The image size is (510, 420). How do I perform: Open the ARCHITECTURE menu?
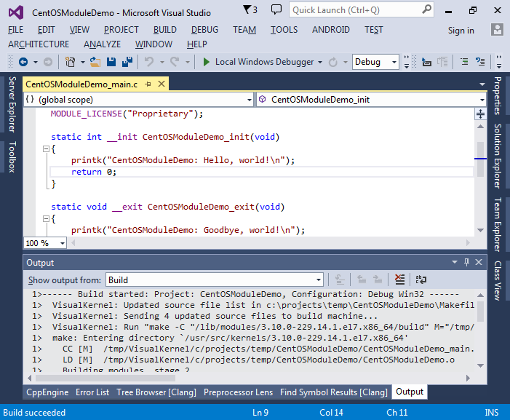point(39,44)
